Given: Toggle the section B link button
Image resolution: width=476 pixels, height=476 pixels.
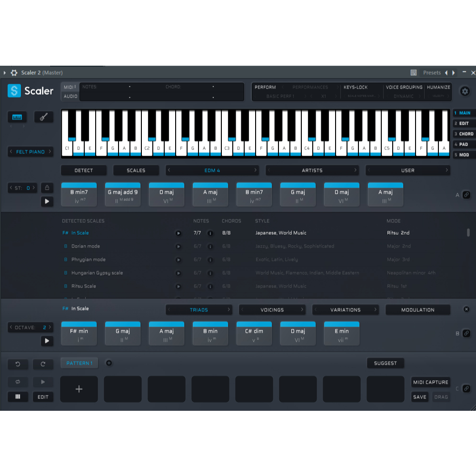Looking at the screenshot, I should coord(466,334).
